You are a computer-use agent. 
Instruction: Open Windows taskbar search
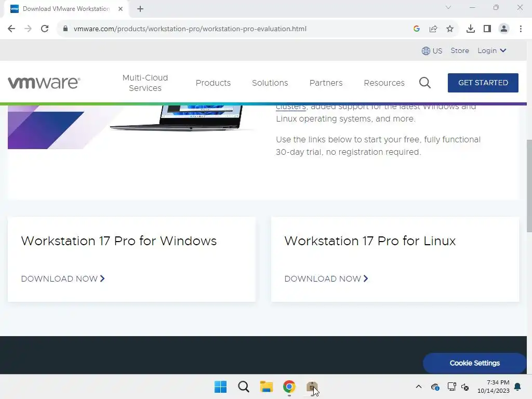coord(244,387)
